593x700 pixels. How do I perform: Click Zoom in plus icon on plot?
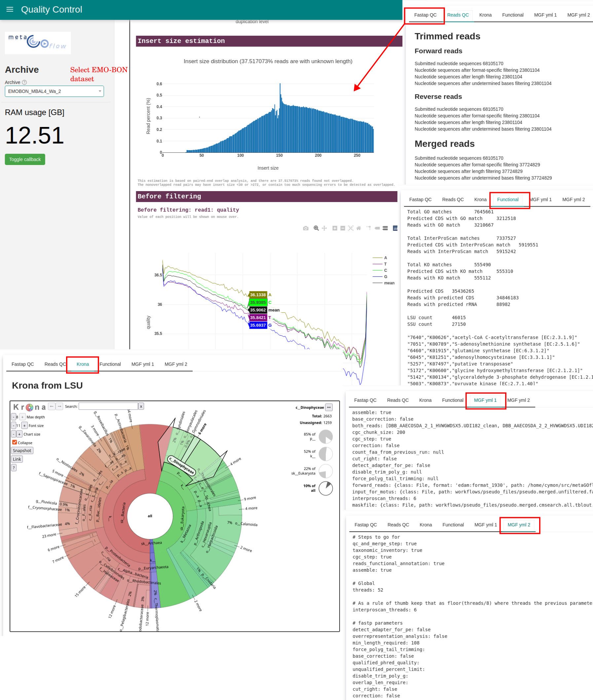click(334, 228)
